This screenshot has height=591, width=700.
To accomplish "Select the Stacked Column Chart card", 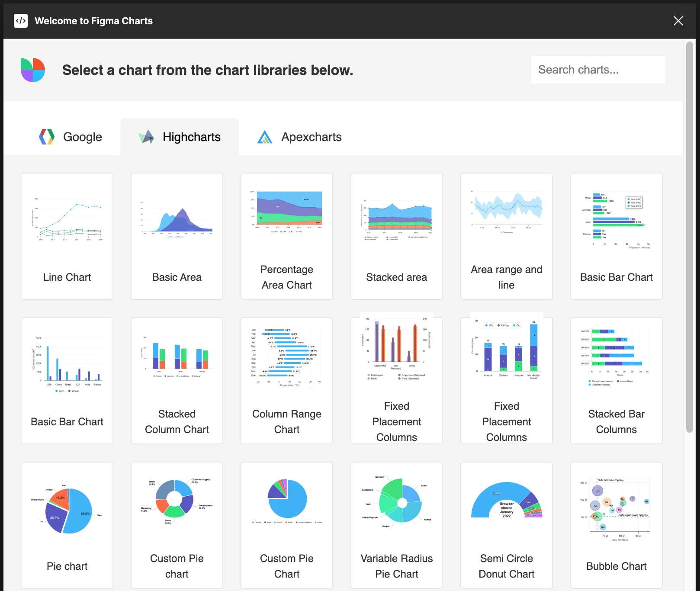I will (177, 381).
